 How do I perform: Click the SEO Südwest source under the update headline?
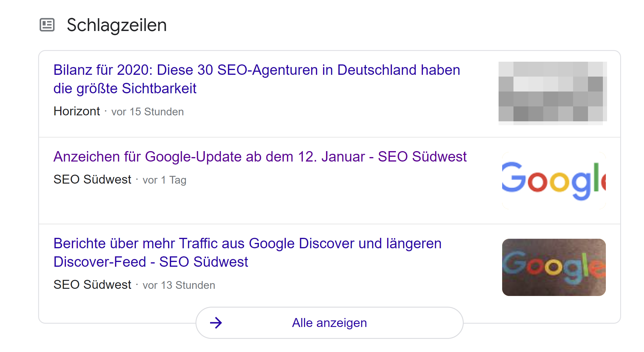(92, 179)
